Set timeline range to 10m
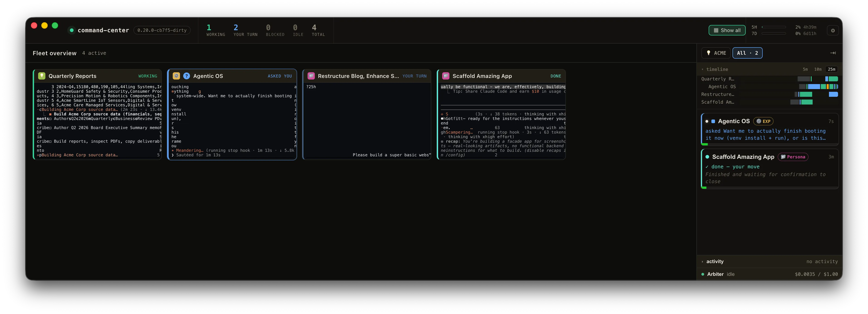 click(x=817, y=69)
